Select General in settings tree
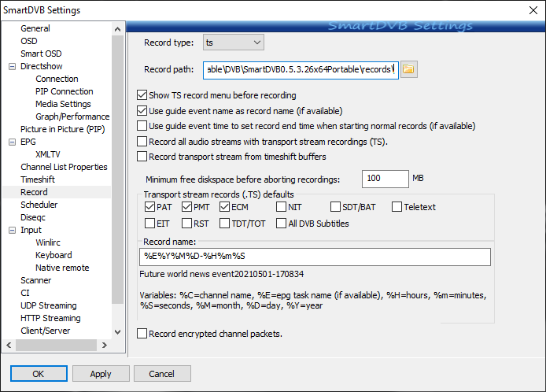The width and height of the screenshot is (546, 392). point(35,28)
